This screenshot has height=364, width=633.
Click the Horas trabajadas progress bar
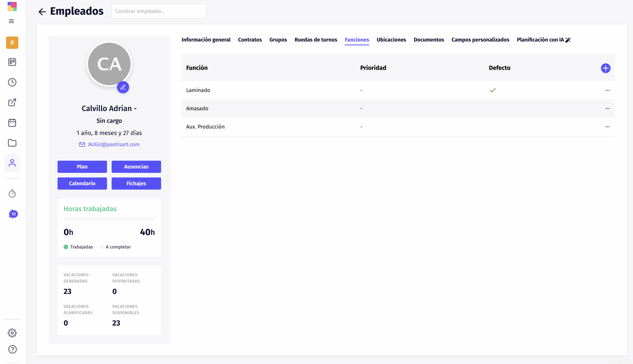109,219
